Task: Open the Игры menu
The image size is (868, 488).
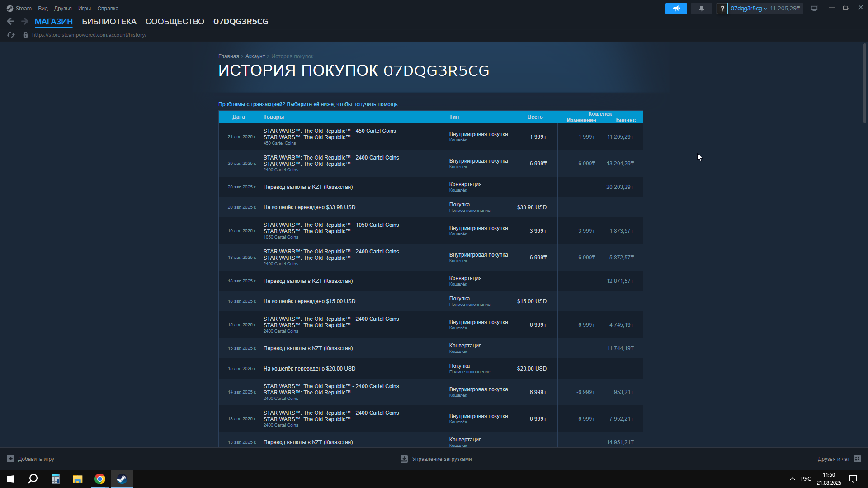Action: tap(84, 9)
